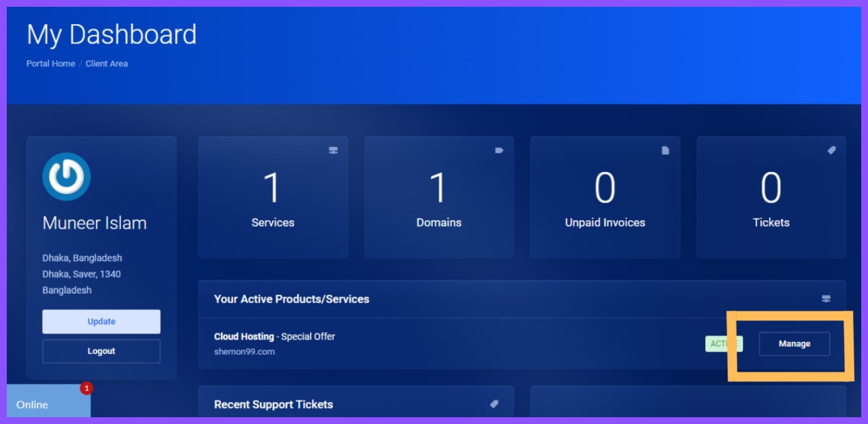Go to Portal Home breadcrumb
868x424 pixels.
pos(51,64)
